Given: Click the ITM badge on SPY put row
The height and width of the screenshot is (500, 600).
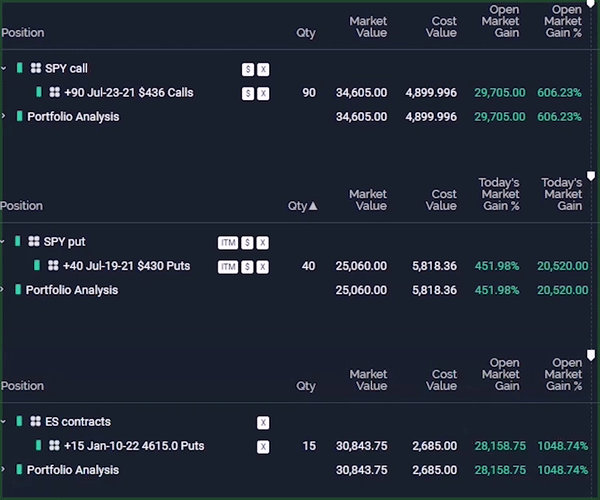Looking at the screenshot, I should 228,243.
